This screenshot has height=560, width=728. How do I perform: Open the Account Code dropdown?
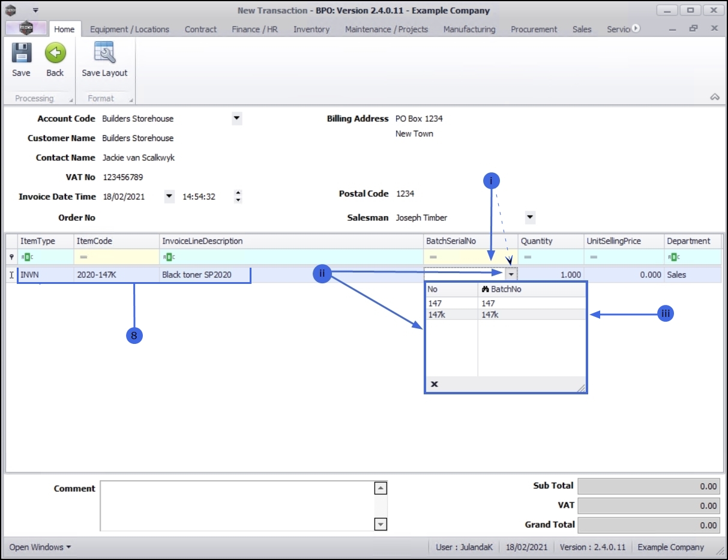click(x=236, y=118)
